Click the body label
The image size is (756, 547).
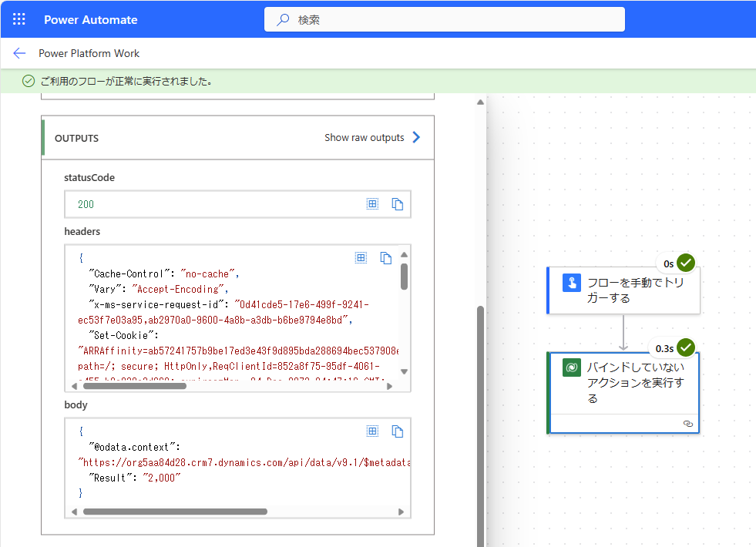pyautogui.click(x=76, y=404)
